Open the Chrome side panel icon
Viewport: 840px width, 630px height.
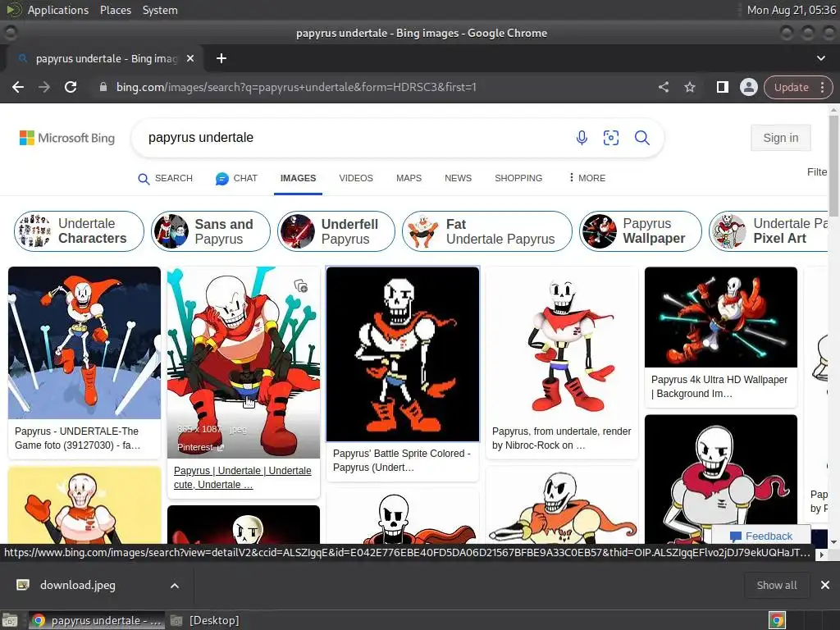click(x=722, y=87)
